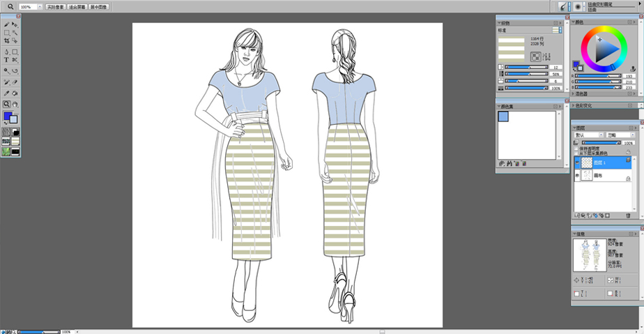Adjust the weave slider showing 50%
This screenshot has height=334, width=644.
coord(526,74)
